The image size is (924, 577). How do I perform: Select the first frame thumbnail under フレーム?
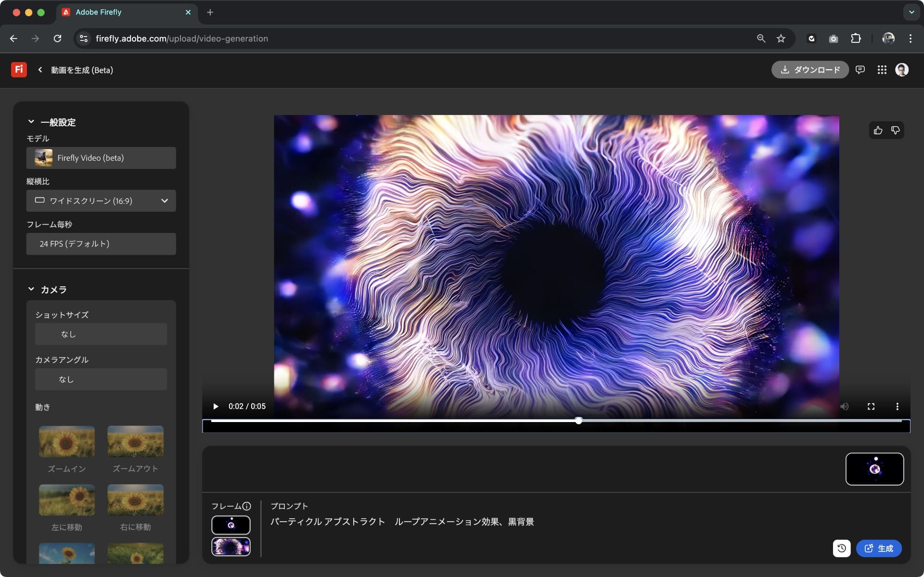pyautogui.click(x=231, y=525)
